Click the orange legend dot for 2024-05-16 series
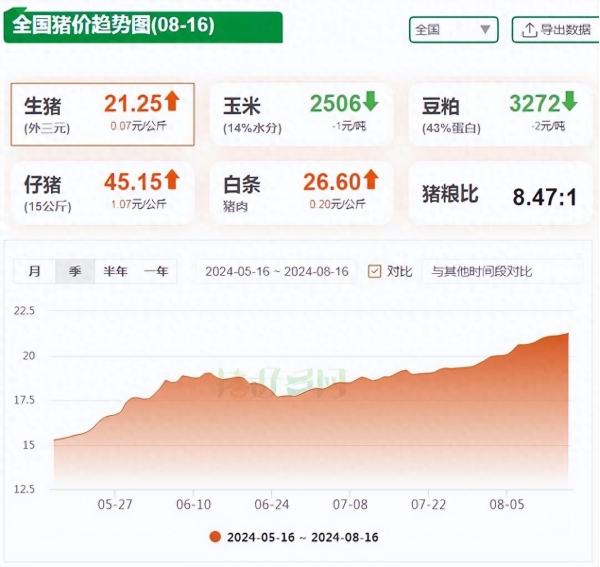Screen dimensions: 600x567 214,537
